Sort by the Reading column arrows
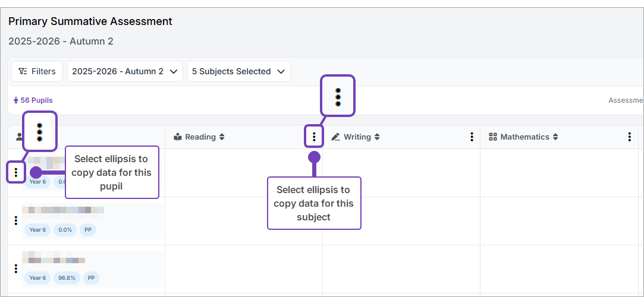Screen dimensions: 644x297 tap(222, 137)
